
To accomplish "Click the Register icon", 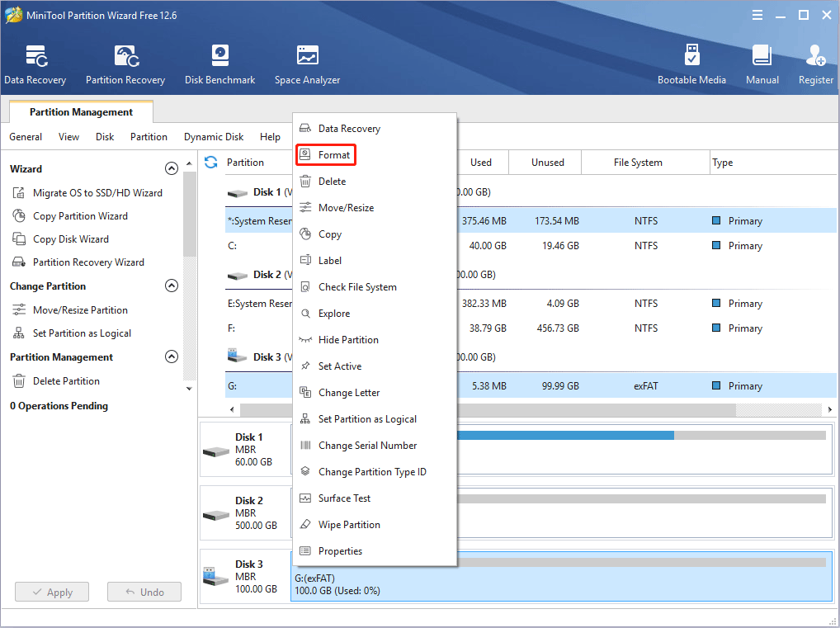I will click(816, 64).
